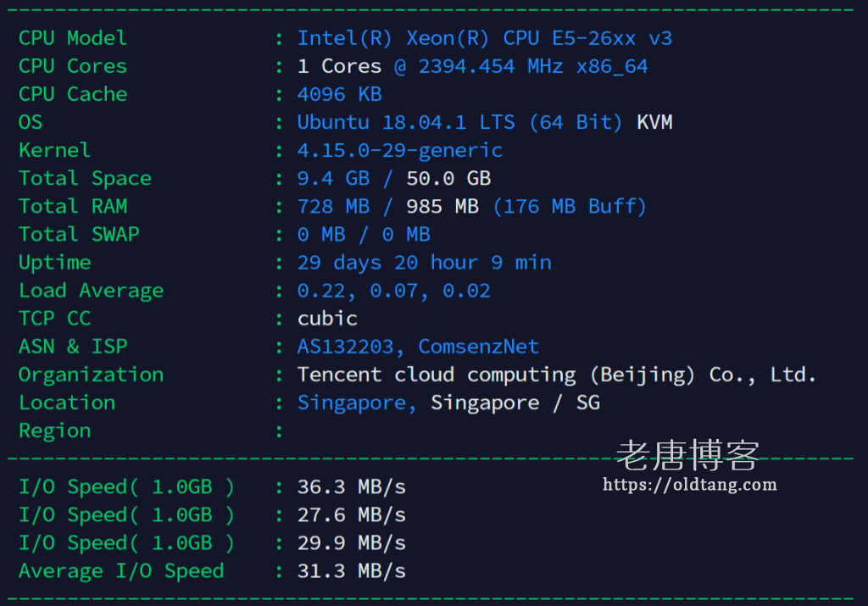Select load values '0.22, 0.07, 0.02'
The width and height of the screenshot is (868, 606).
click(393, 291)
